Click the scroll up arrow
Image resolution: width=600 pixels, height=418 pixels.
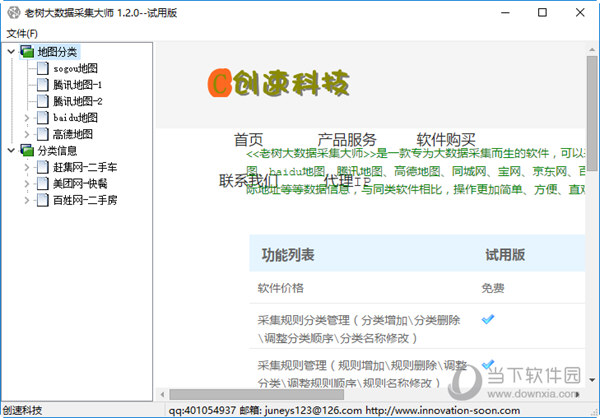pos(592,50)
